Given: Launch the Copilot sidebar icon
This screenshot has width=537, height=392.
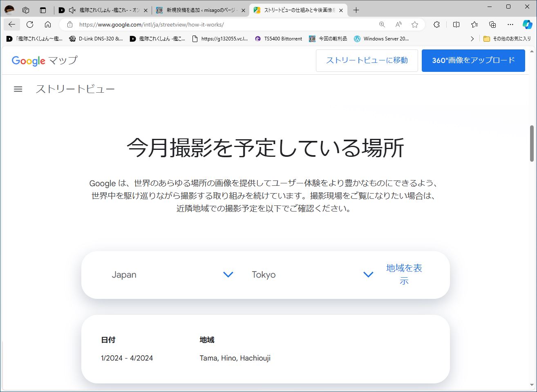Looking at the screenshot, I should coord(528,24).
